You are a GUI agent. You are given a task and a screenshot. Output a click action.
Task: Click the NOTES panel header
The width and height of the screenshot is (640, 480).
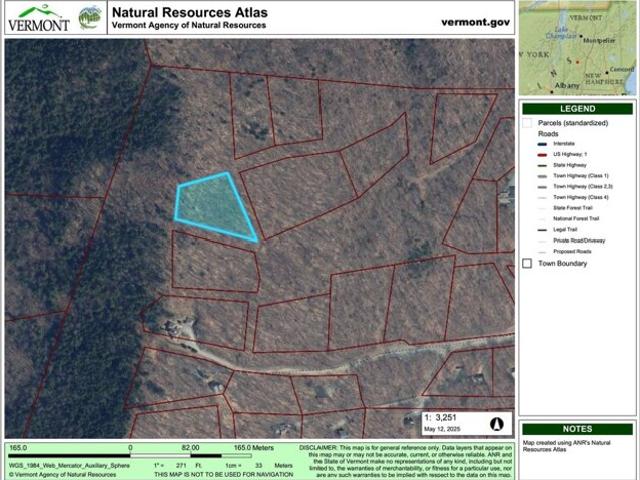pyautogui.click(x=577, y=427)
